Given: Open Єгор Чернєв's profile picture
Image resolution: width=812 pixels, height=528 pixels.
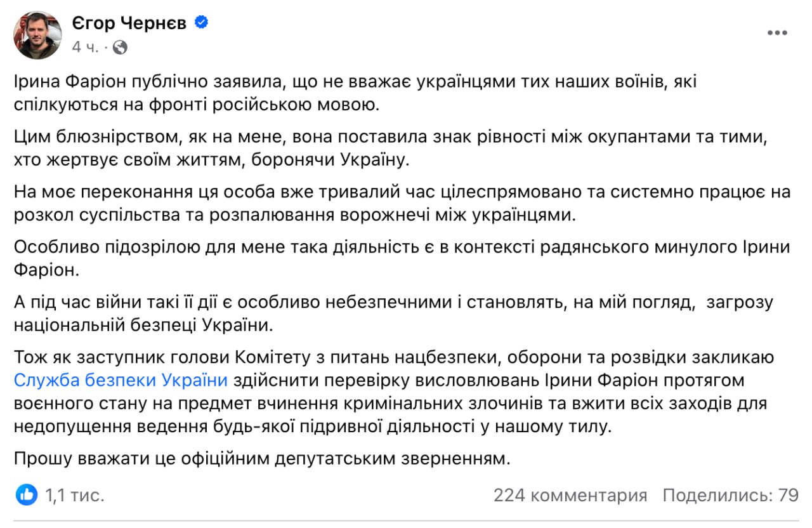Looking at the screenshot, I should (x=37, y=35).
